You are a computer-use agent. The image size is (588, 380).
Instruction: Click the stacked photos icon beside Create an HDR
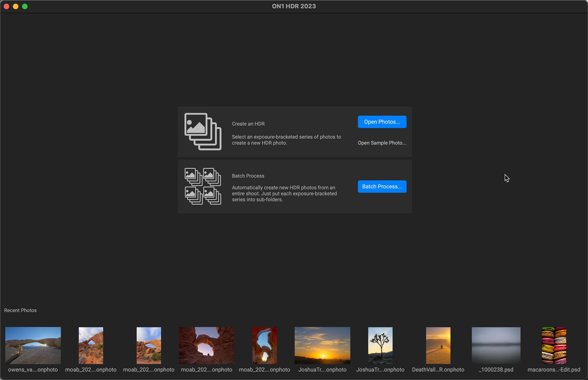(203, 131)
